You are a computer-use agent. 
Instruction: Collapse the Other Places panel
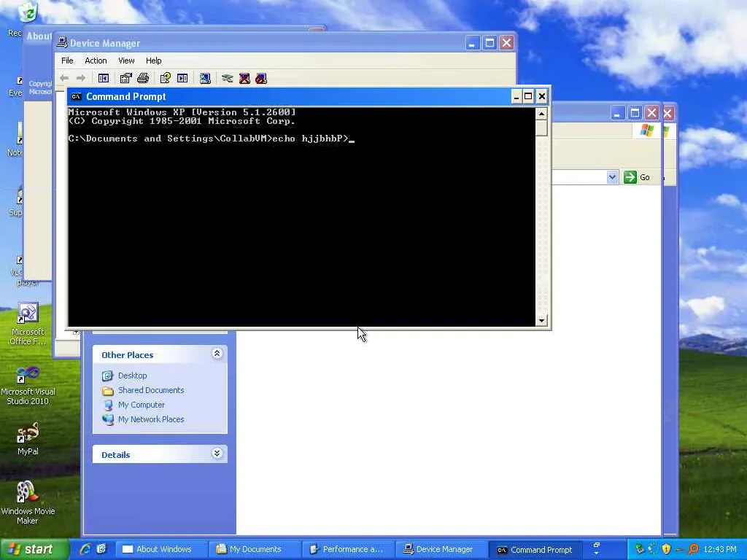[x=217, y=354]
